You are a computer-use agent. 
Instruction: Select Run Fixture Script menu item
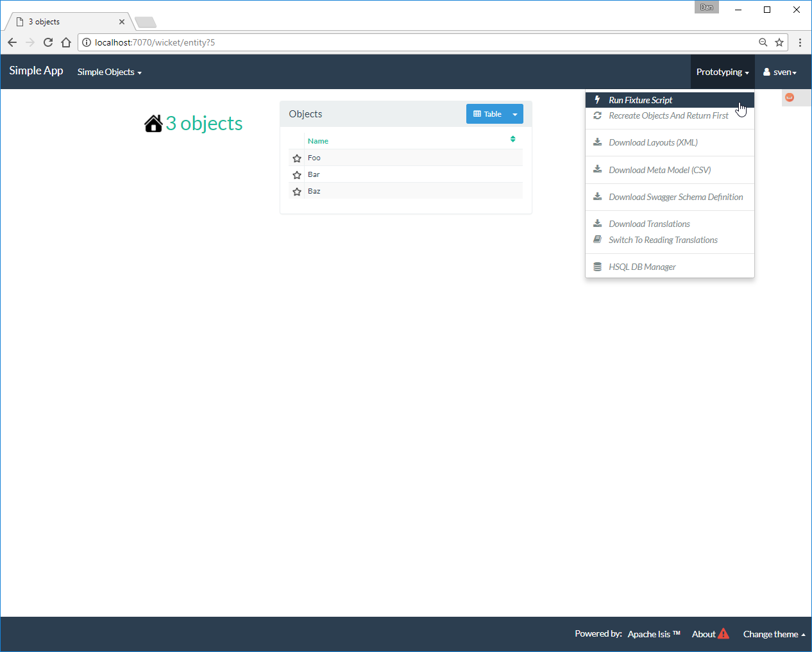pyautogui.click(x=640, y=100)
